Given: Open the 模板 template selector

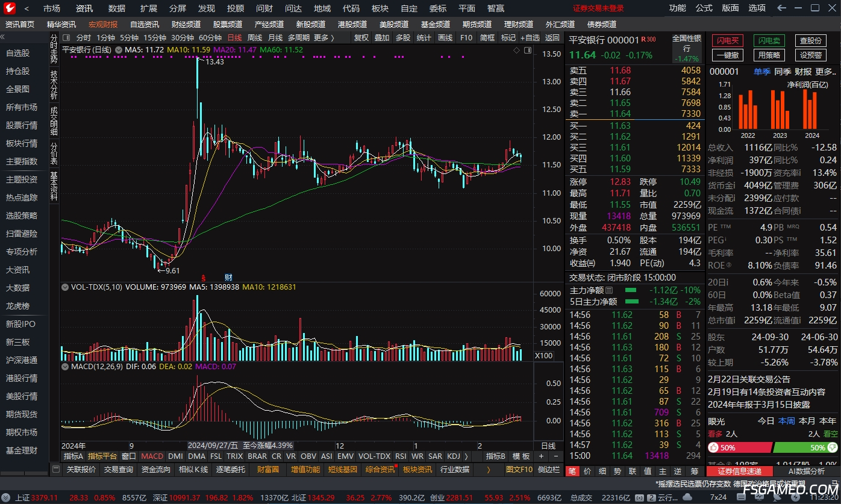Looking at the screenshot, I should point(522,456).
